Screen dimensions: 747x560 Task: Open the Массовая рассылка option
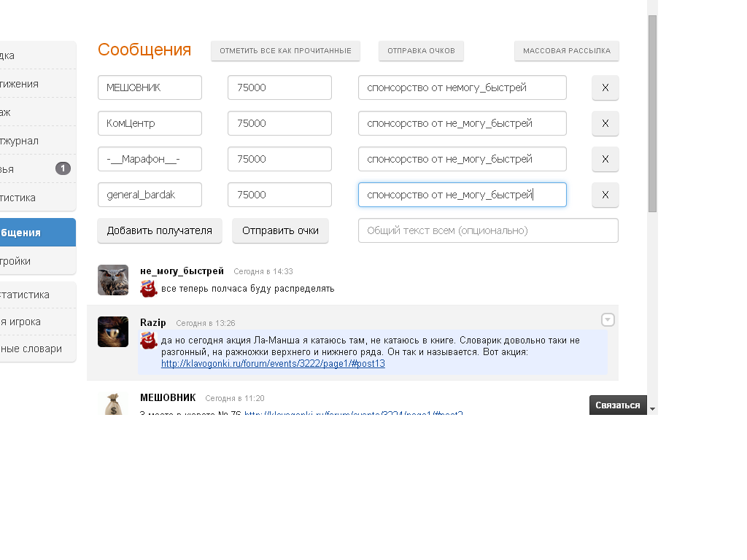pos(567,51)
